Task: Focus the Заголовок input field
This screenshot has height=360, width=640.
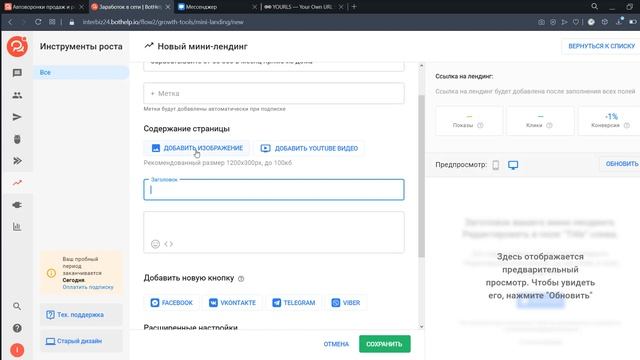Action: (274, 190)
